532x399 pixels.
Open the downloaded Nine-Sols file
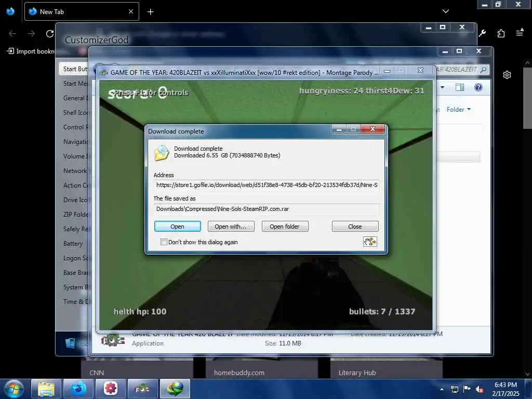(178, 227)
